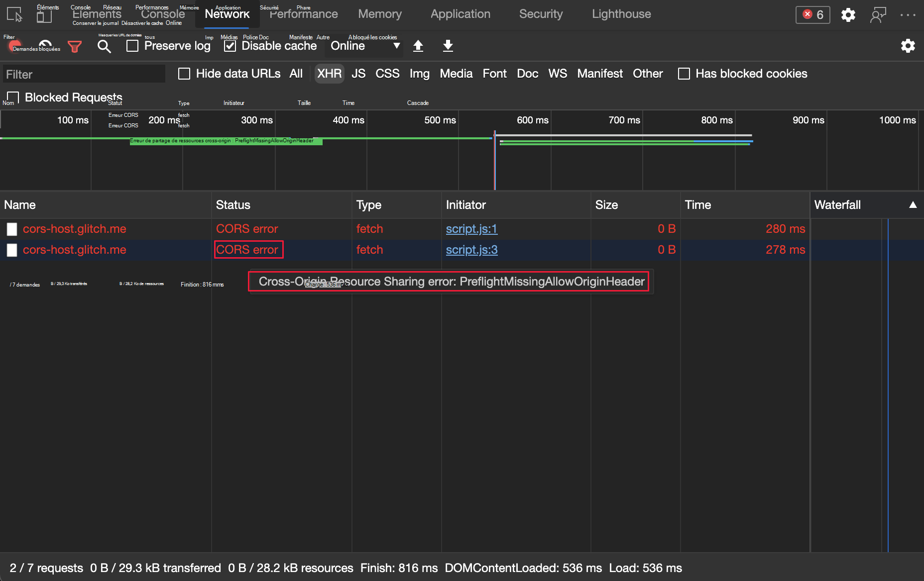Screen dimensions: 924x581
Task: Open DevTools settings gear in top bar
Action: pos(848,15)
